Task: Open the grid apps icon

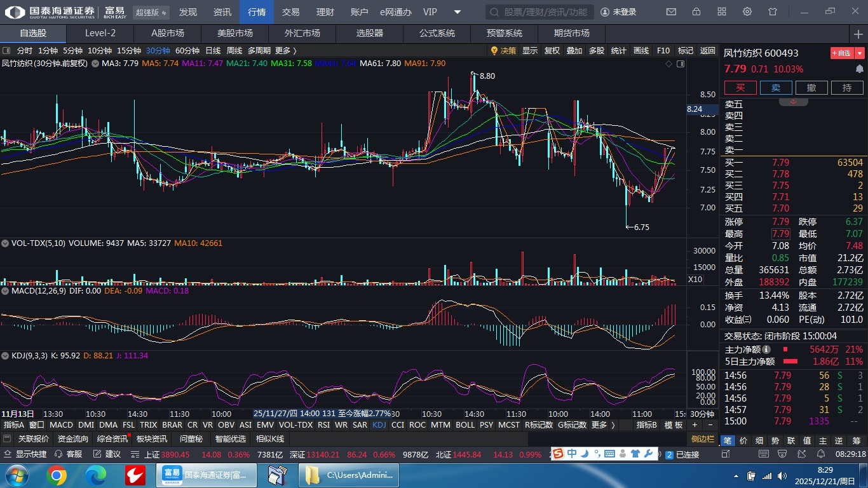Action: point(722,12)
